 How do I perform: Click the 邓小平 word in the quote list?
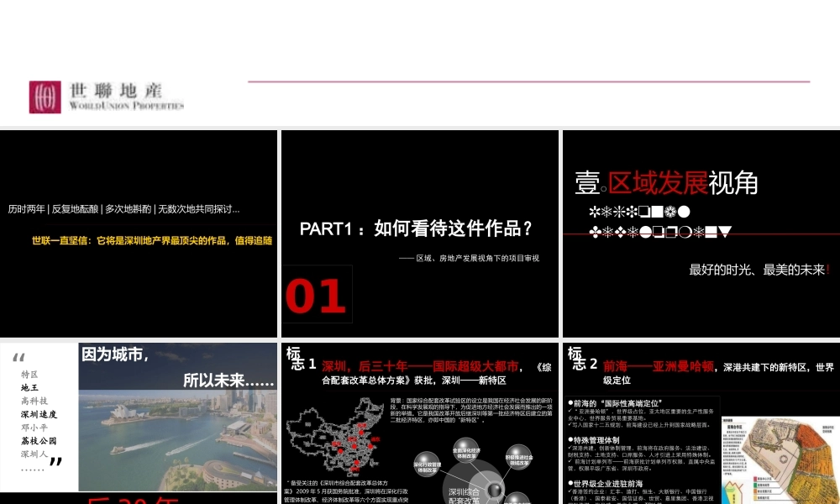tap(34, 428)
